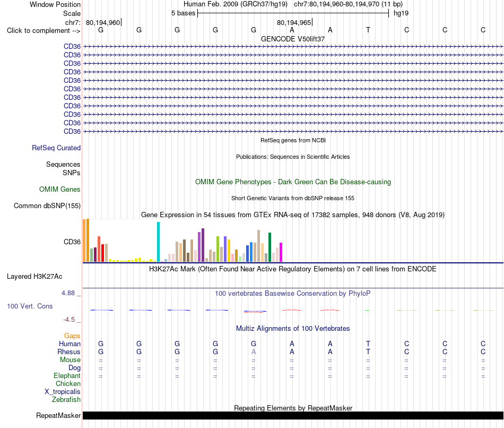This screenshot has width=504, height=428.
Task: Click the -4.5 PhyloP lower scale value
Action: 69,320
